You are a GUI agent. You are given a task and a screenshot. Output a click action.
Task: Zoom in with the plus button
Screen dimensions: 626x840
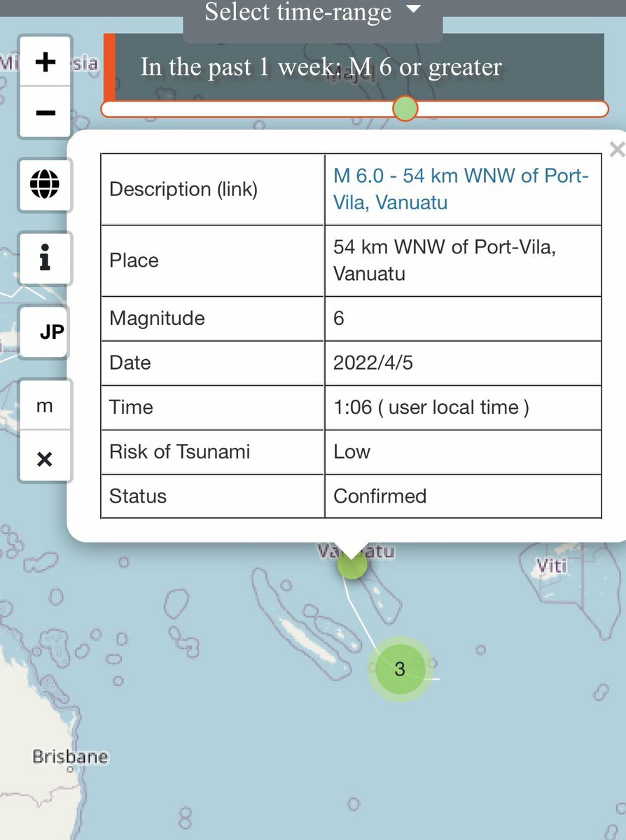tap(46, 62)
